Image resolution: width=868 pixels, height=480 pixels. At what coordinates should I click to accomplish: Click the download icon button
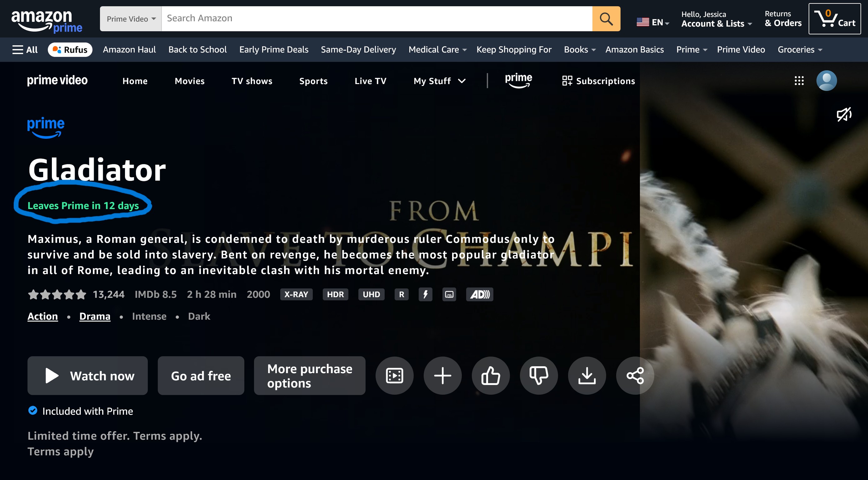point(587,376)
